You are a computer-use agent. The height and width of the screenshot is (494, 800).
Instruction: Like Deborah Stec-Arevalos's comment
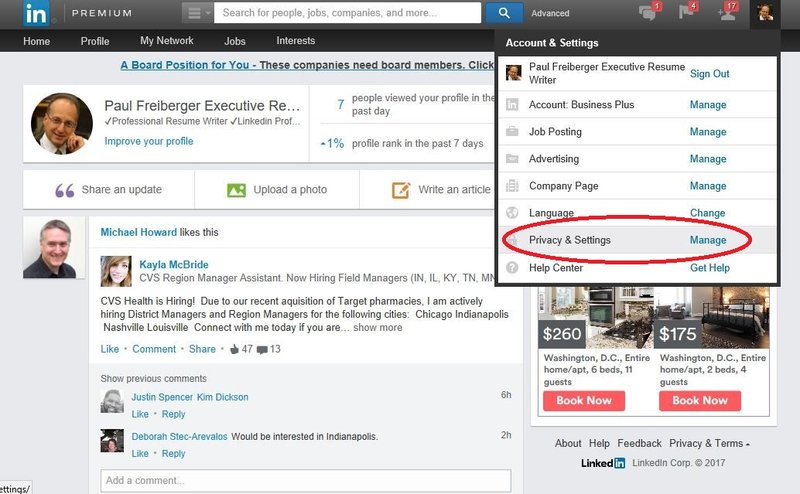click(x=140, y=454)
